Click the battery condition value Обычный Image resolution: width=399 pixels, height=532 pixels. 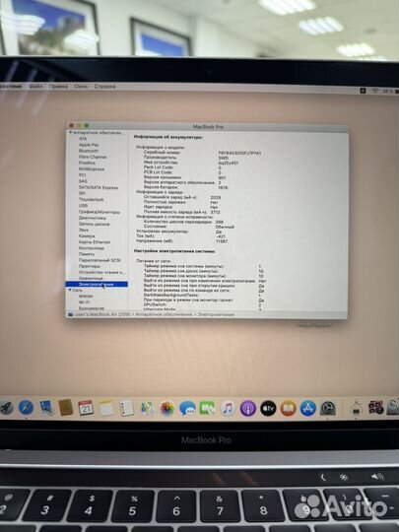click(x=225, y=227)
